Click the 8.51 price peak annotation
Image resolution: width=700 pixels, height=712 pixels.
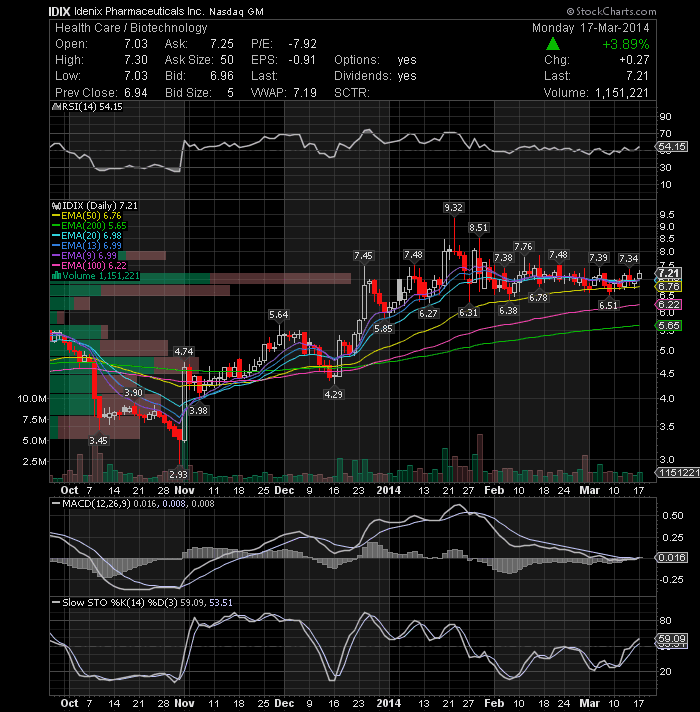coord(478,227)
